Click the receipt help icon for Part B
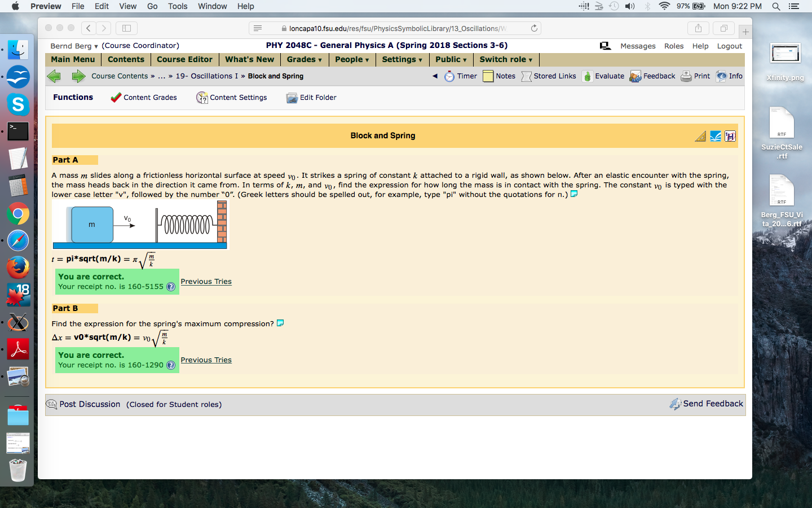812x508 pixels. [x=171, y=365]
